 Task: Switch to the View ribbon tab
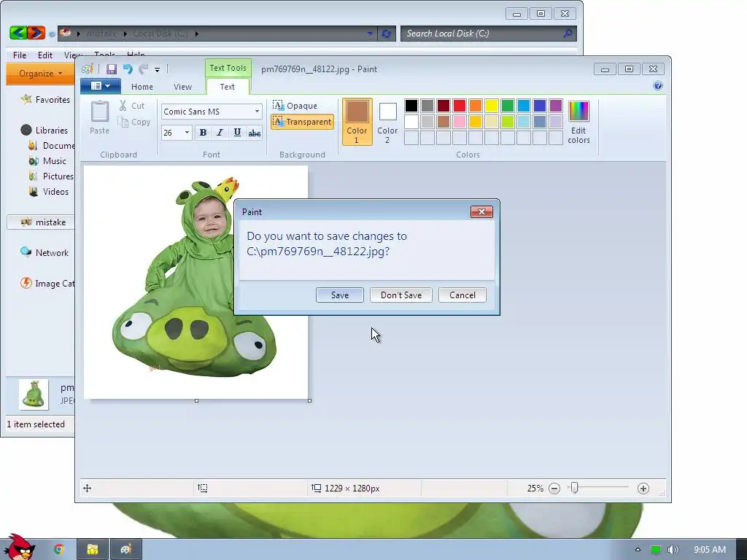click(182, 87)
